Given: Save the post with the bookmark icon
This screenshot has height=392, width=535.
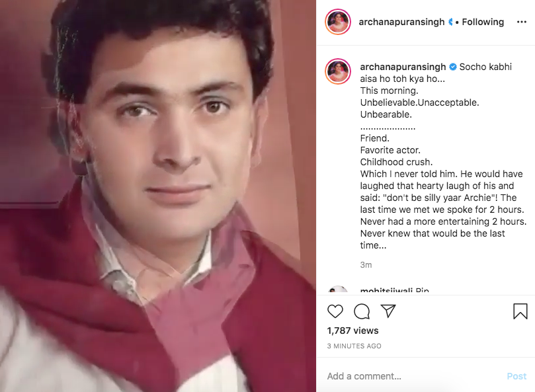Looking at the screenshot, I should 520,311.
